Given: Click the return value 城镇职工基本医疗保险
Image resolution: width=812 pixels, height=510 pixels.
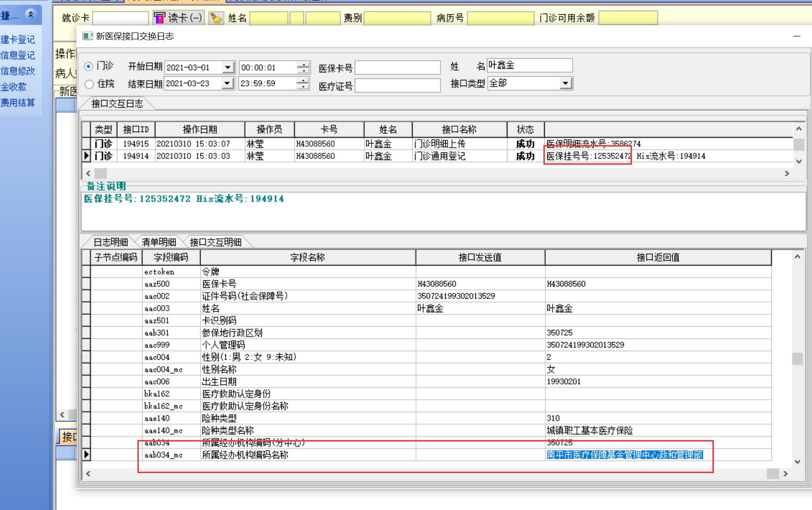Looking at the screenshot, I should coord(590,431).
